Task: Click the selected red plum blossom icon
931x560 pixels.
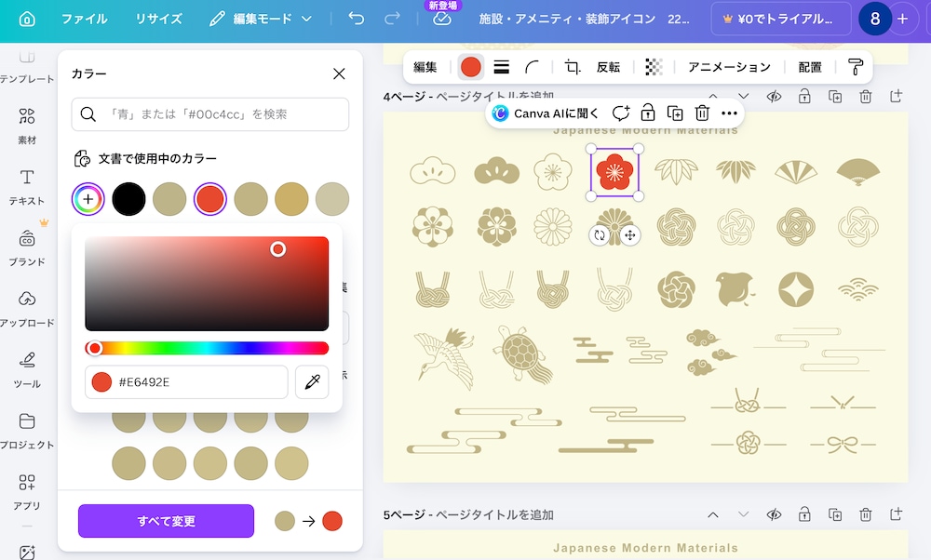Action: [614, 172]
